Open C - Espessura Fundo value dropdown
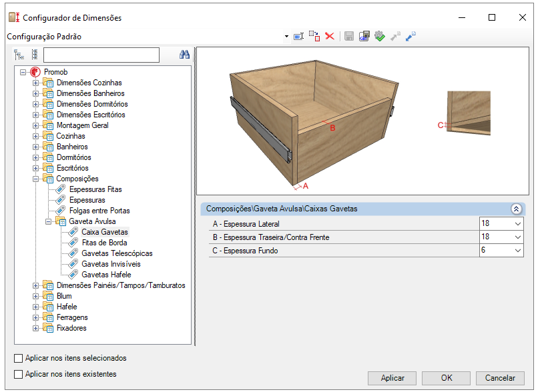Viewport: 540px width, 392px height. pos(517,251)
